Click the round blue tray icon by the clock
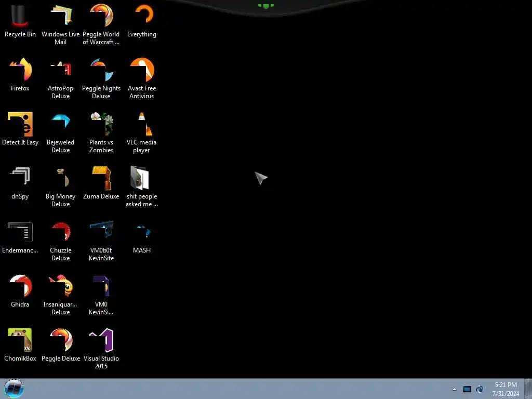The image size is (532, 399). point(480,389)
